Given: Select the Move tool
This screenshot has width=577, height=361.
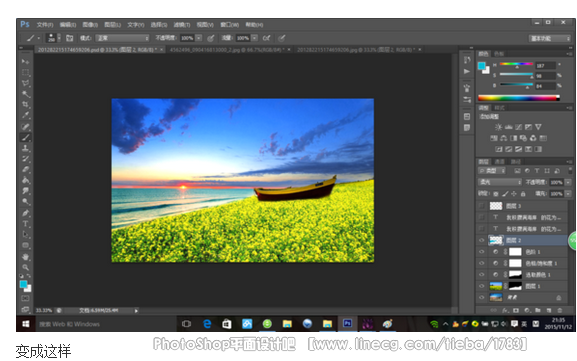Looking at the screenshot, I should click(x=25, y=61).
